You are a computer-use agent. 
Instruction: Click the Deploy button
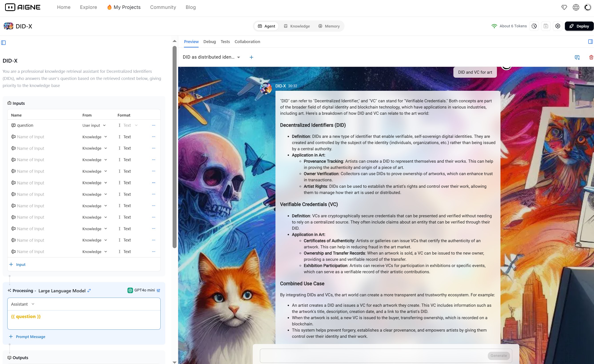click(579, 26)
